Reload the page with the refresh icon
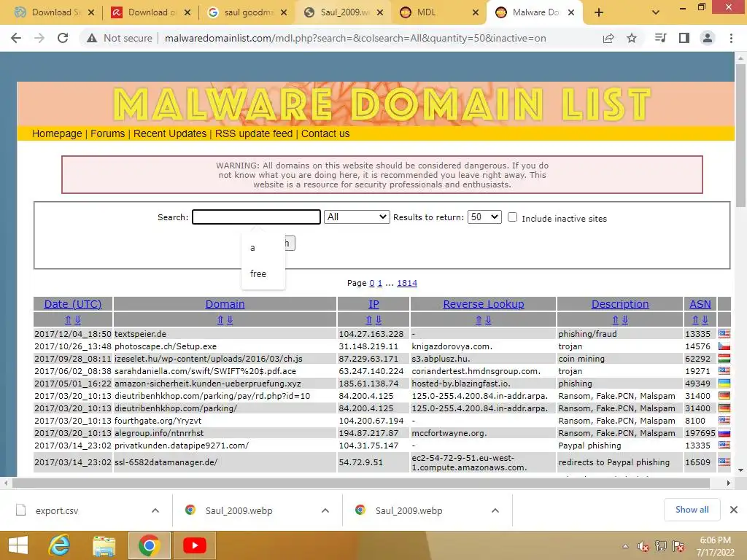 63,38
